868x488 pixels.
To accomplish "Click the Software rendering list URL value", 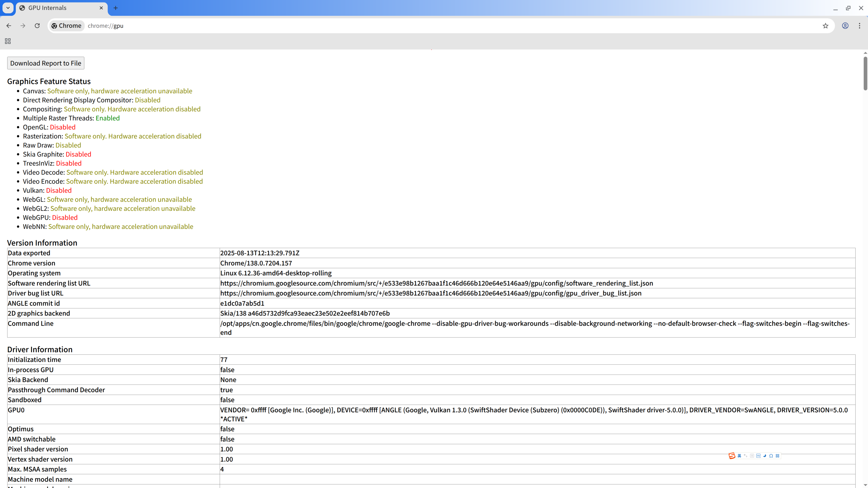I will point(436,283).
